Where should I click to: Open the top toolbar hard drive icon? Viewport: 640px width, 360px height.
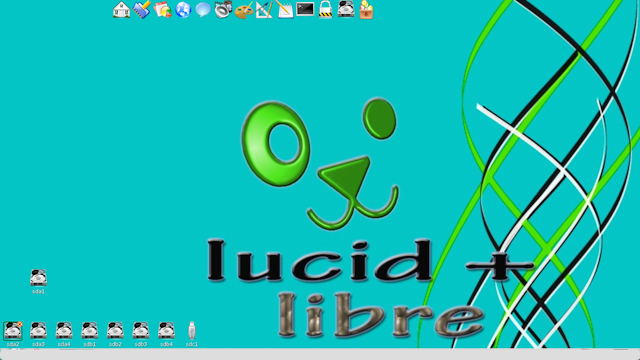(x=346, y=9)
